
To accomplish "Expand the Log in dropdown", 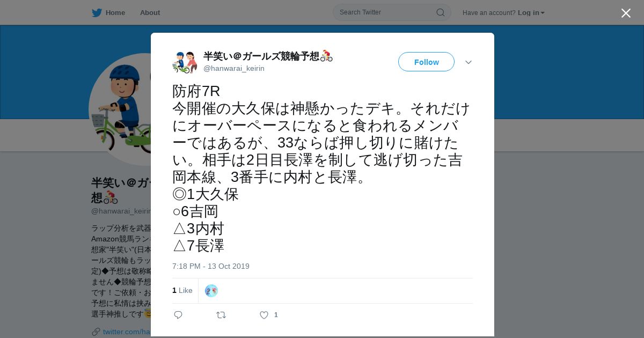I will pyautogui.click(x=531, y=12).
